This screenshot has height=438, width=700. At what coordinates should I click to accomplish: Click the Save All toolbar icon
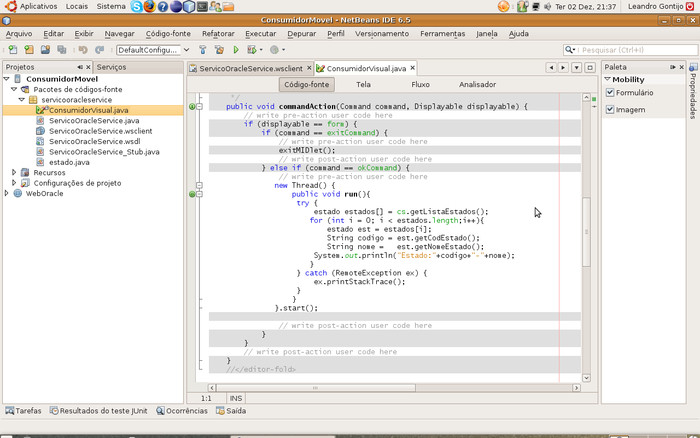(x=62, y=50)
